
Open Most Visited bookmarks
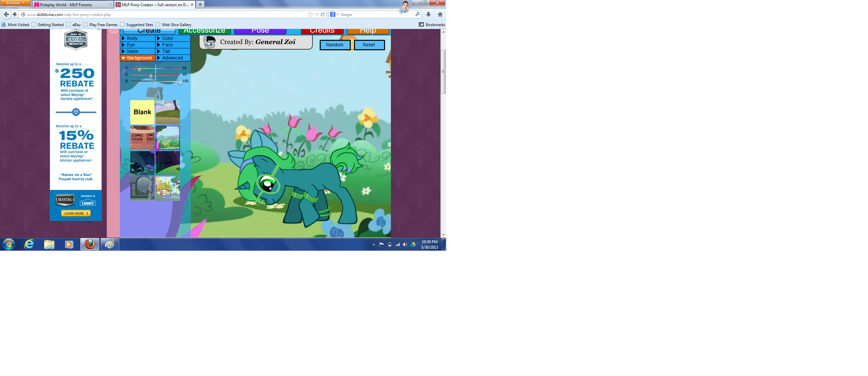point(15,24)
